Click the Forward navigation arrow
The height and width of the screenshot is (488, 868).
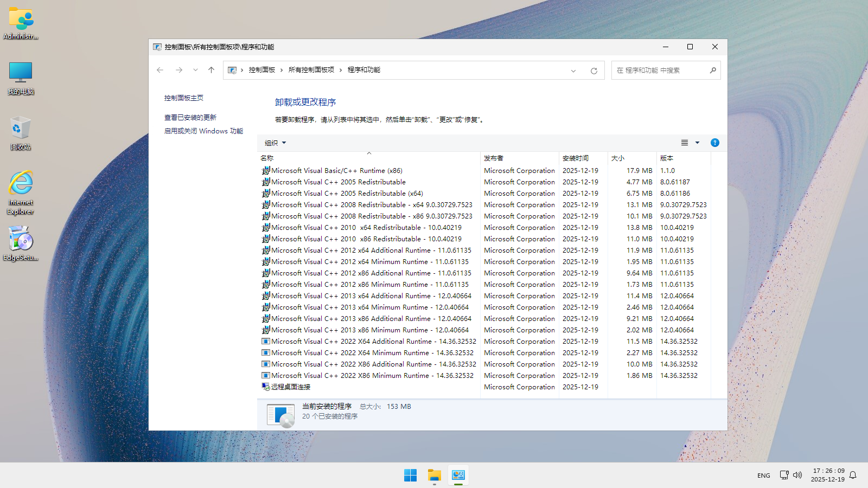[179, 70]
